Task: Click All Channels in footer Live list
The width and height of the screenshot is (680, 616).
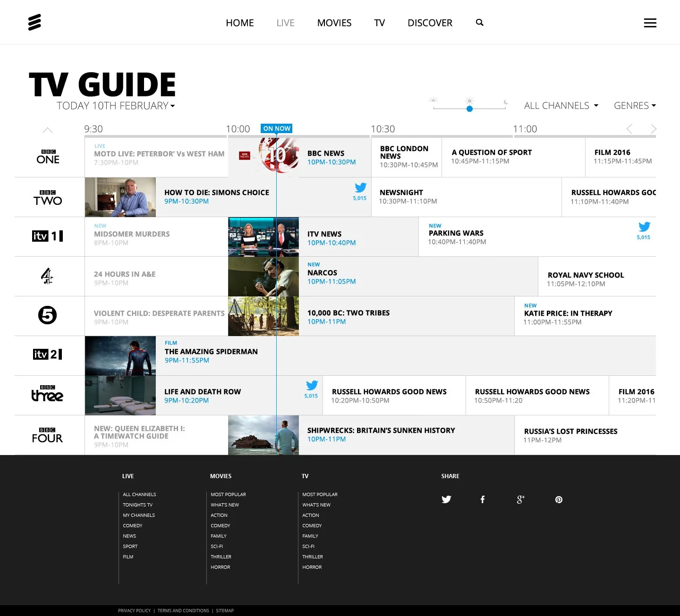Action: (x=139, y=494)
